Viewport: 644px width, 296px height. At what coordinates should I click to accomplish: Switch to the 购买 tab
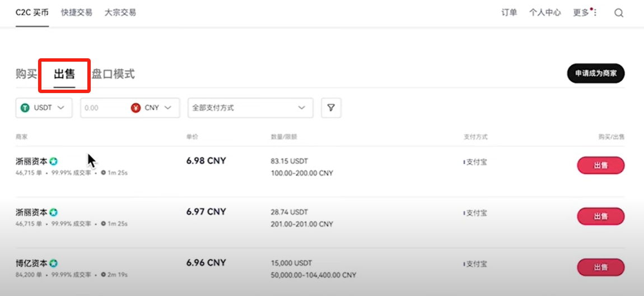coord(26,74)
